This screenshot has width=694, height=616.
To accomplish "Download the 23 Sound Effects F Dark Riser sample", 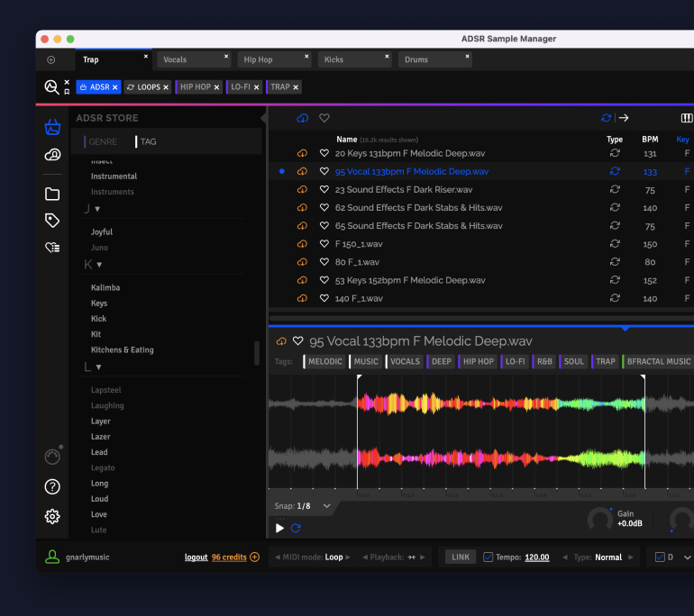I will pos(302,190).
